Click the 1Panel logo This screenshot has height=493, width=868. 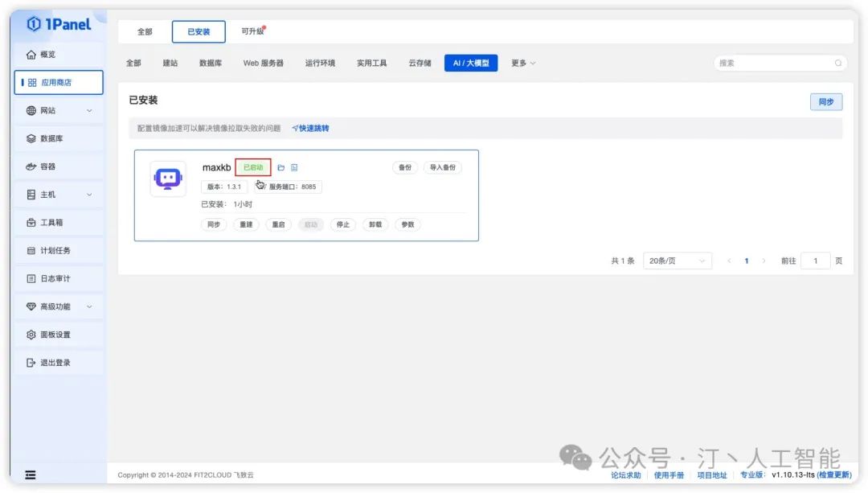(59, 24)
